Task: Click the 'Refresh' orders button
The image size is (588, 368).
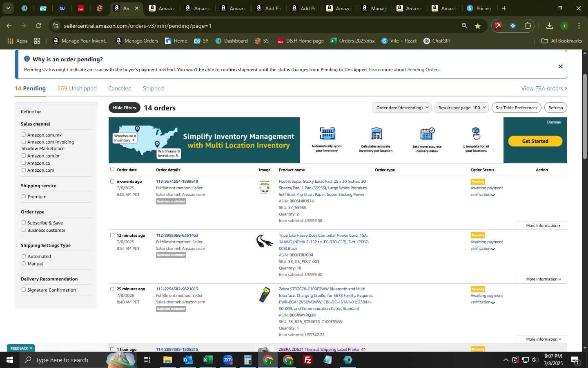Action: [x=555, y=108]
